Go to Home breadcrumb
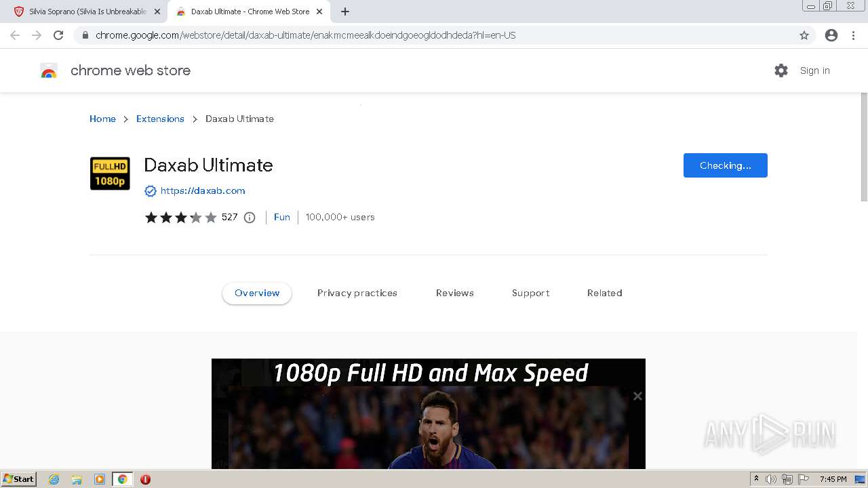 click(x=102, y=119)
